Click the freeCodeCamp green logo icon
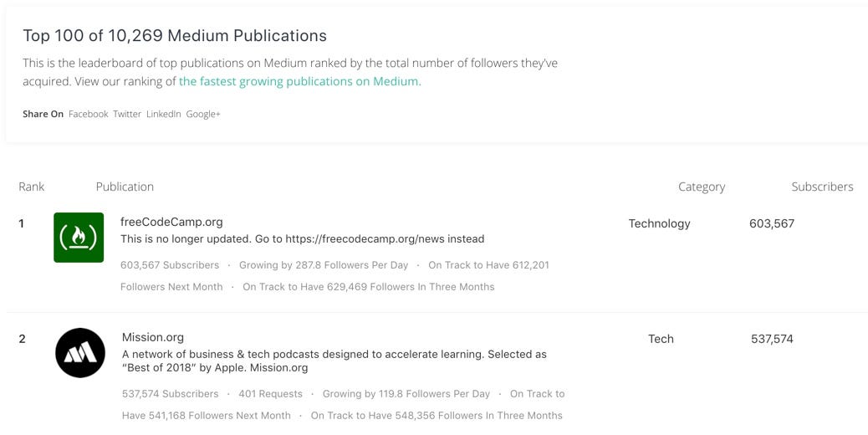The height and width of the screenshot is (435, 868). tap(79, 238)
